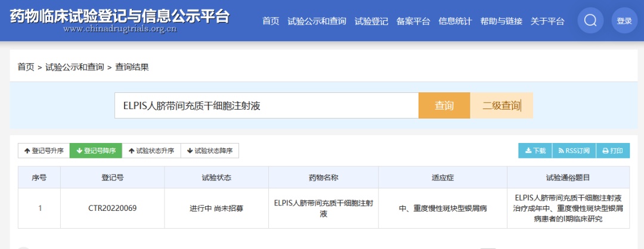Click the 二级查询 secondary search button
This screenshot has width=644, height=249.
click(501, 106)
